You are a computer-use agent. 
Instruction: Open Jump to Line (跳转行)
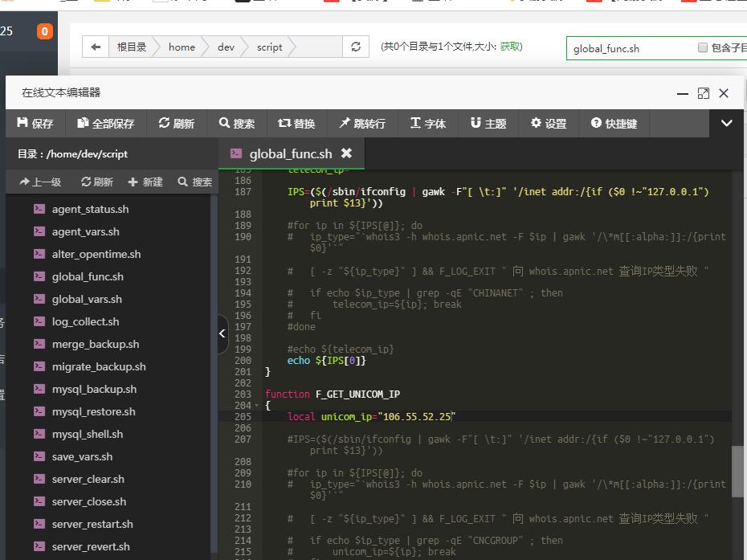(361, 123)
